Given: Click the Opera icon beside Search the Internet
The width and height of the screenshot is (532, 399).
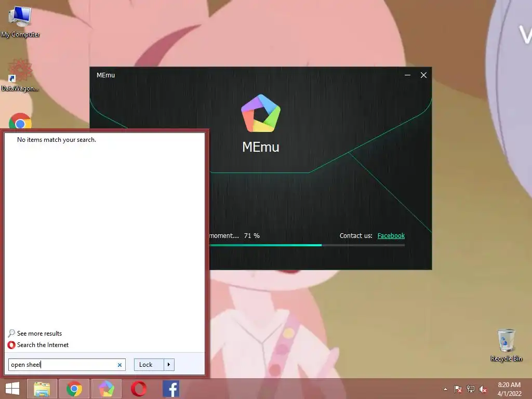Looking at the screenshot, I should point(11,345).
